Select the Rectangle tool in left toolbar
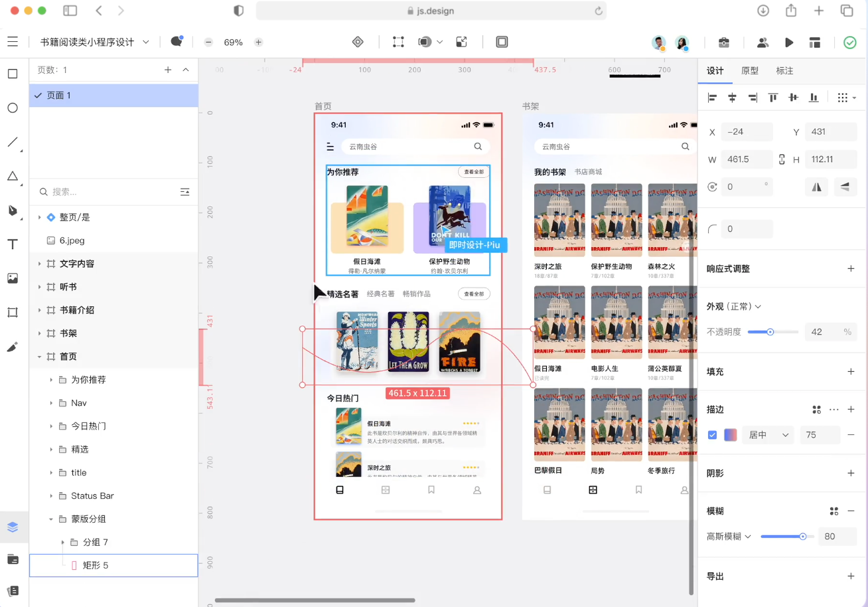Screen dimensions: 868x607 point(13,74)
